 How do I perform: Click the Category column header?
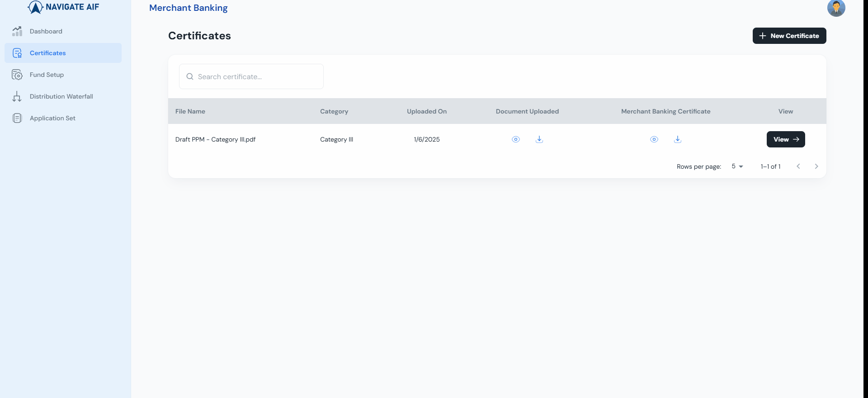(334, 111)
